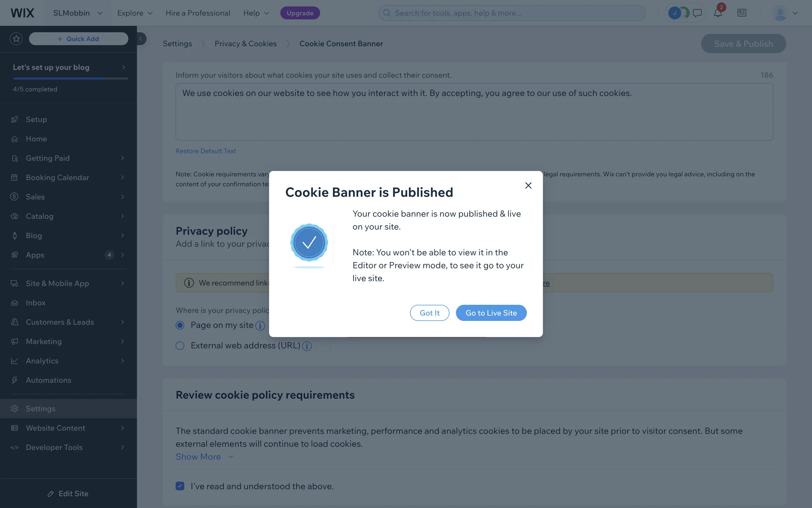Click the Go to Live Site button

pyautogui.click(x=491, y=313)
